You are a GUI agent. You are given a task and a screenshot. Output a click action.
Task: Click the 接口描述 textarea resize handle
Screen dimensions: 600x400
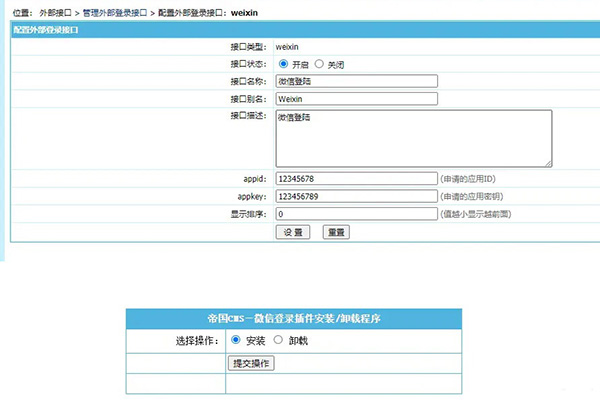(x=548, y=162)
